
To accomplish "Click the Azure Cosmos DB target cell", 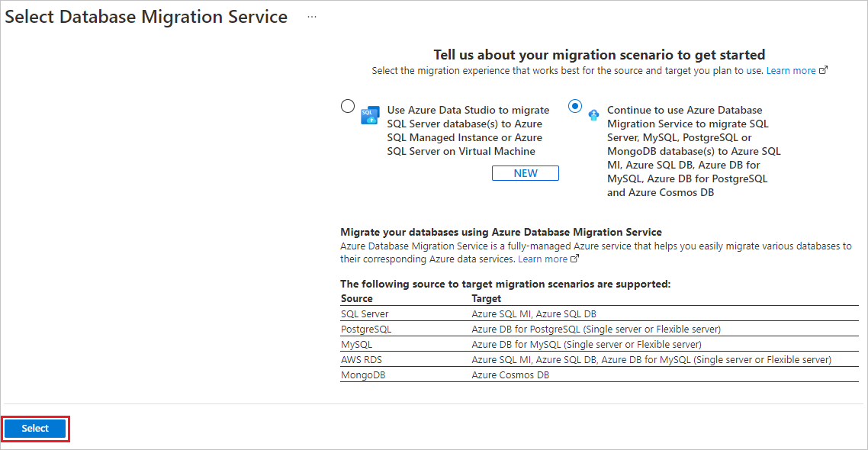I will click(x=510, y=375).
